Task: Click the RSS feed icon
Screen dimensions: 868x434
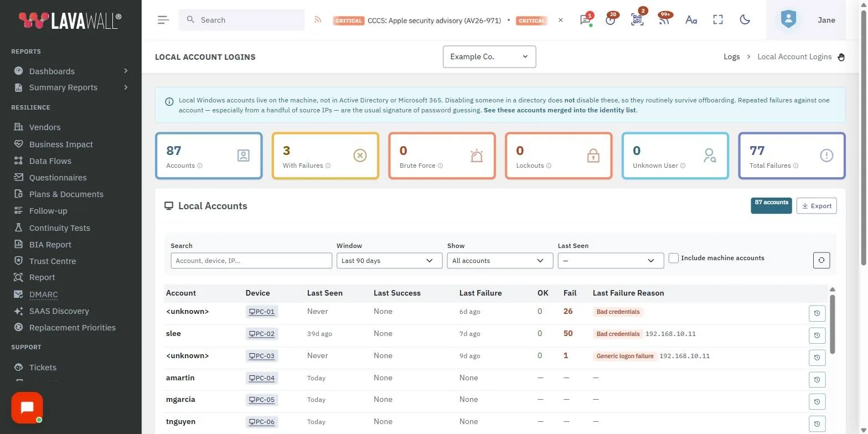Action: point(318,20)
